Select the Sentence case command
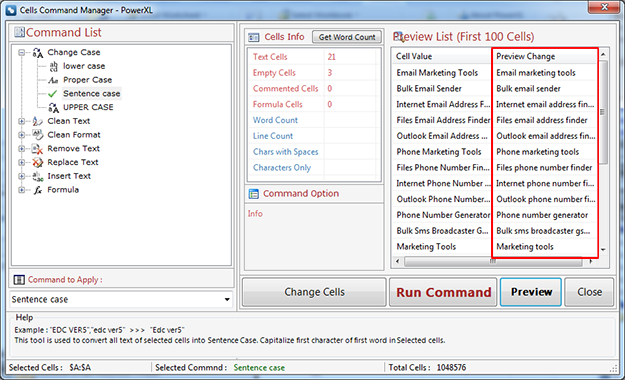This screenshot has width=625, height=380. tap(91, 94)
